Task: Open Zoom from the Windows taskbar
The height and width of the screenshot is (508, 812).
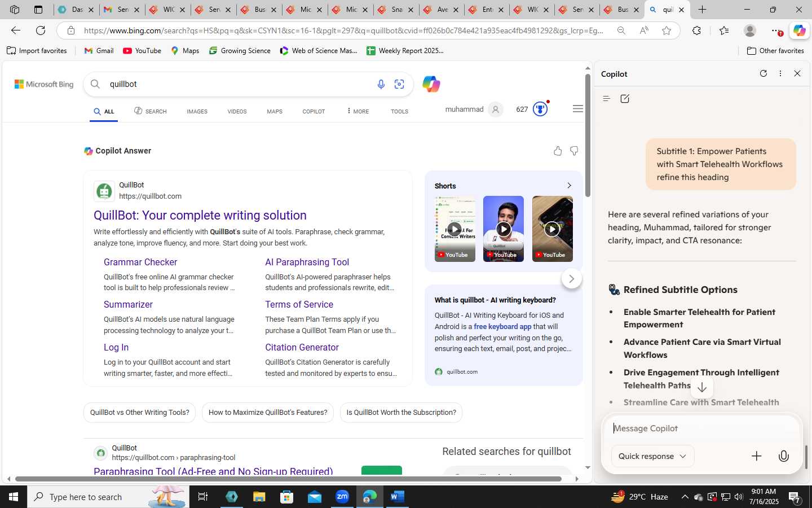Action: click(342, 497)
